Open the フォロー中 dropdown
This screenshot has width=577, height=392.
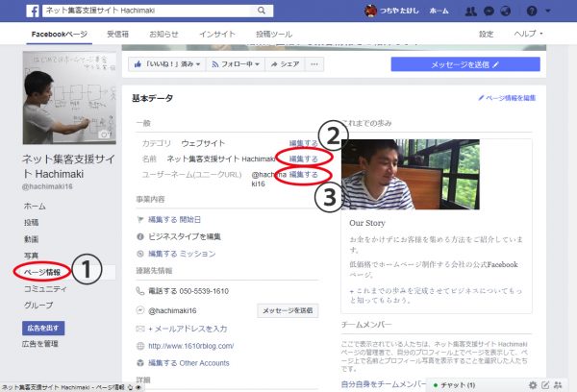coord(236,64)
